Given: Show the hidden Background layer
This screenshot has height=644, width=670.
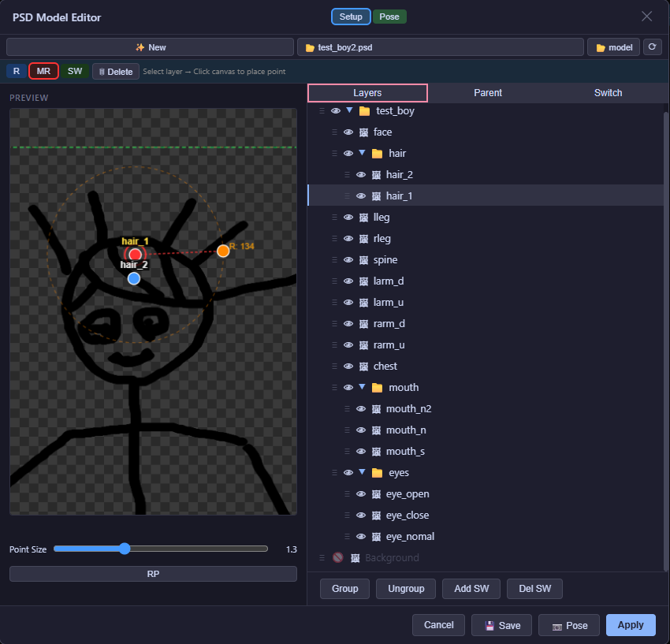Looking at the screenshot, I should pos(338,557).
